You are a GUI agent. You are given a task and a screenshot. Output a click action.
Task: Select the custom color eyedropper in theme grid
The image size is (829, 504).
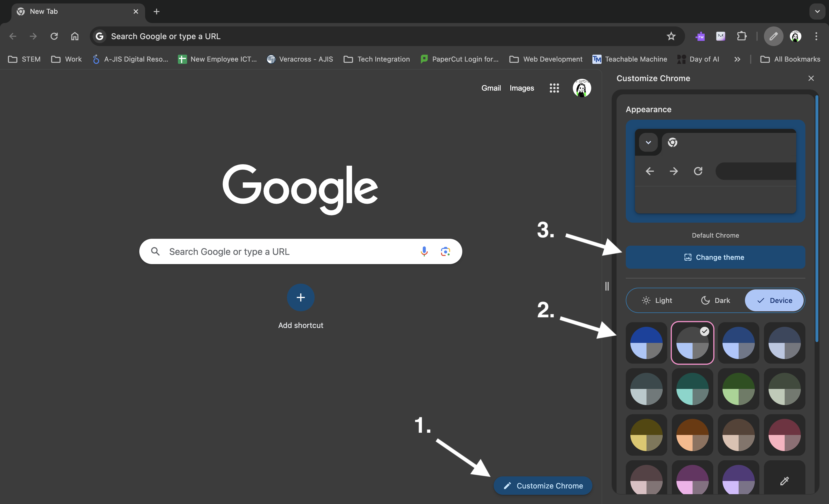click(x=784, y=481)
